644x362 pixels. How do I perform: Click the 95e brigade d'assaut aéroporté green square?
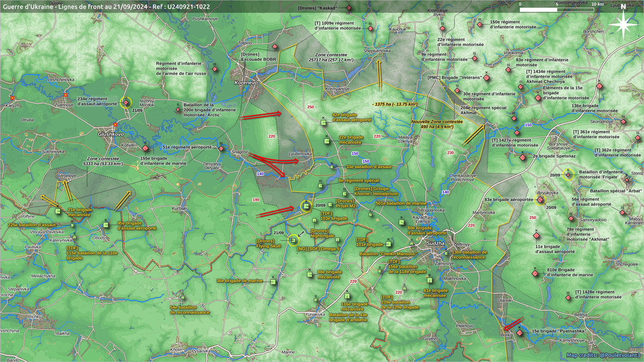106,225
